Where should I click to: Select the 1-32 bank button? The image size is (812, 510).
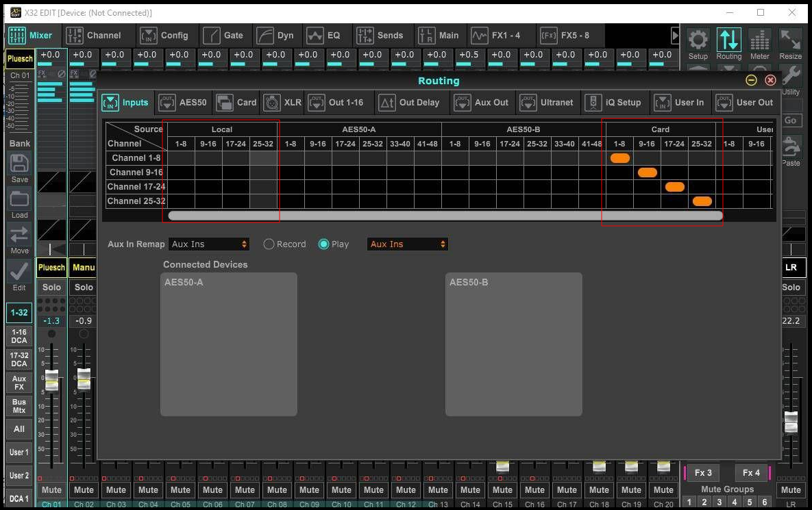(x=19, y=312)
